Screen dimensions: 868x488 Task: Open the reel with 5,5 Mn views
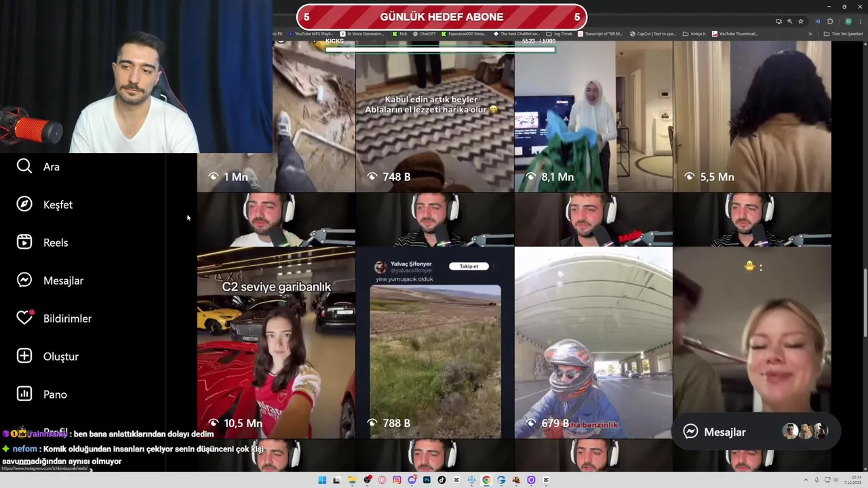(x=752, y=115)
